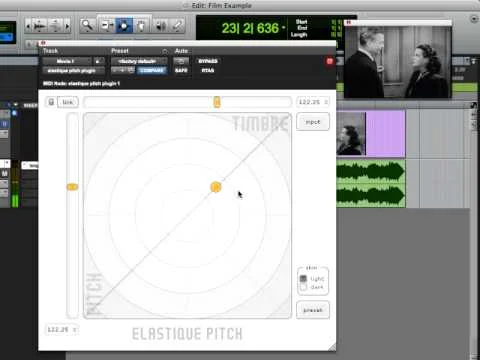This screenshot has width=480, height=360.
Task: Select the purple region on video track
Action: tap(386, 134)
